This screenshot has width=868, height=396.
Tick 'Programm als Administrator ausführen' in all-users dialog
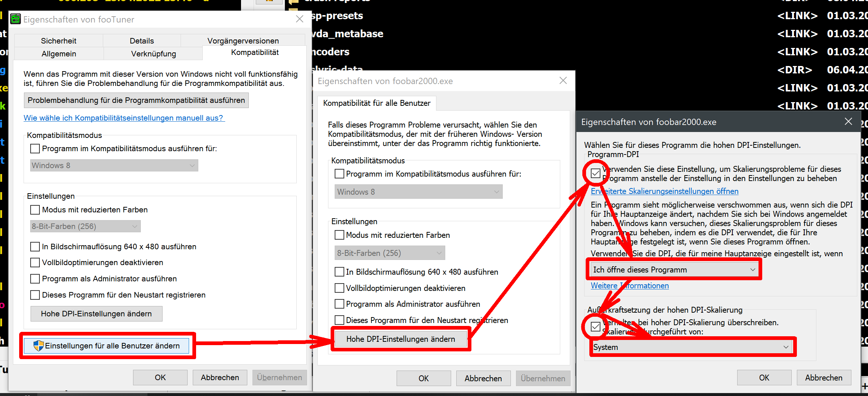pos(339,304)
